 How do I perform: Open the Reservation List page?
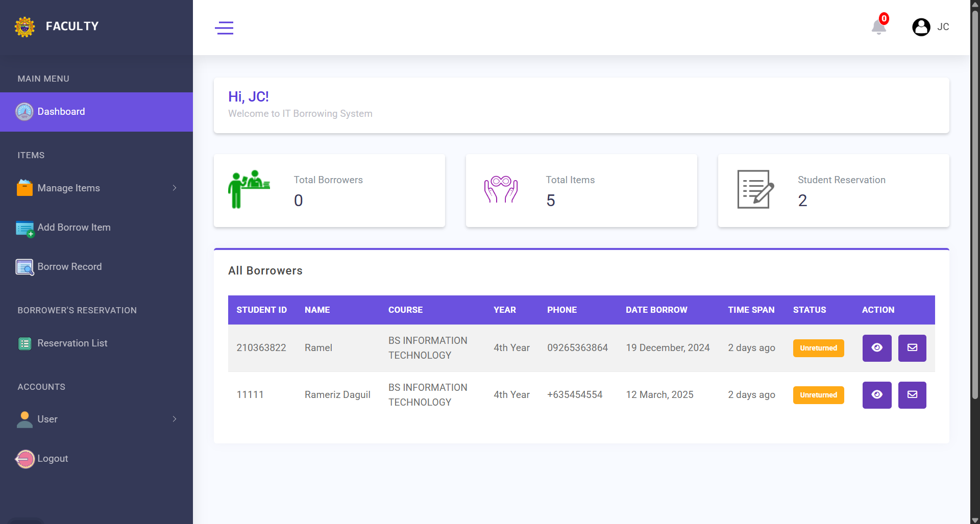pos(72,343)
